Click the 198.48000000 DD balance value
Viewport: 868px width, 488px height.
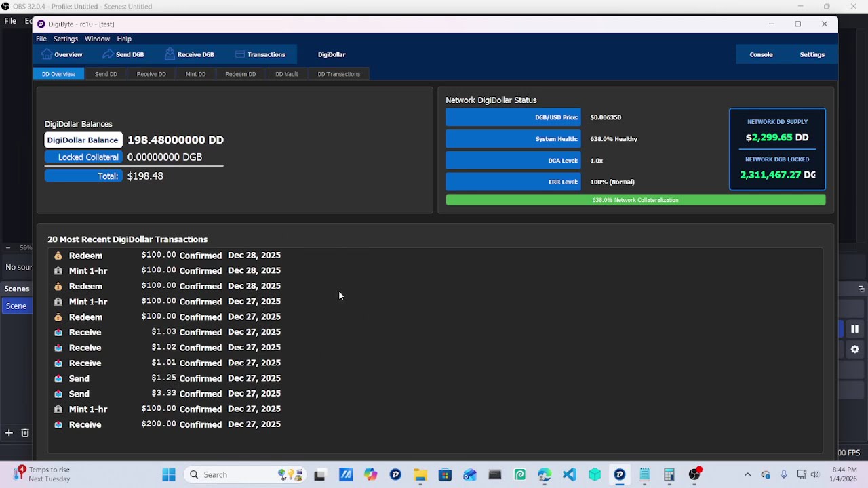[x=176, y=140]
